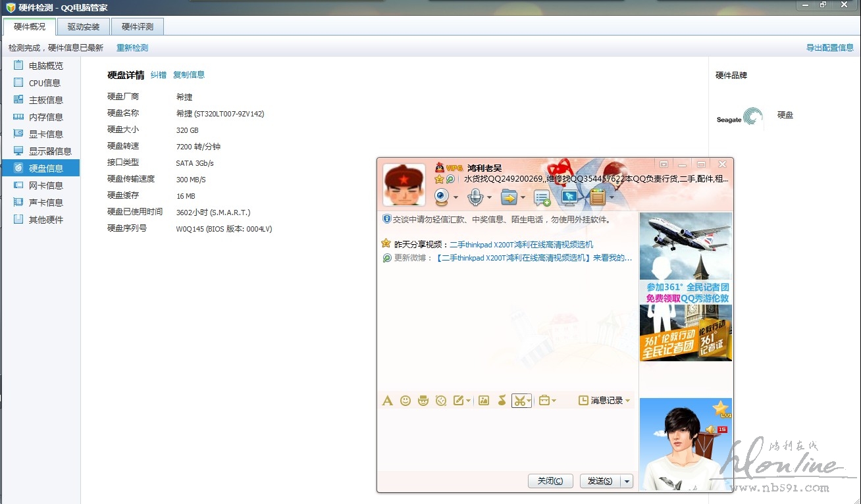Select 显示器信息 in the sidebar
This screenshot has width=861, height=504.
tap(40, 151)
